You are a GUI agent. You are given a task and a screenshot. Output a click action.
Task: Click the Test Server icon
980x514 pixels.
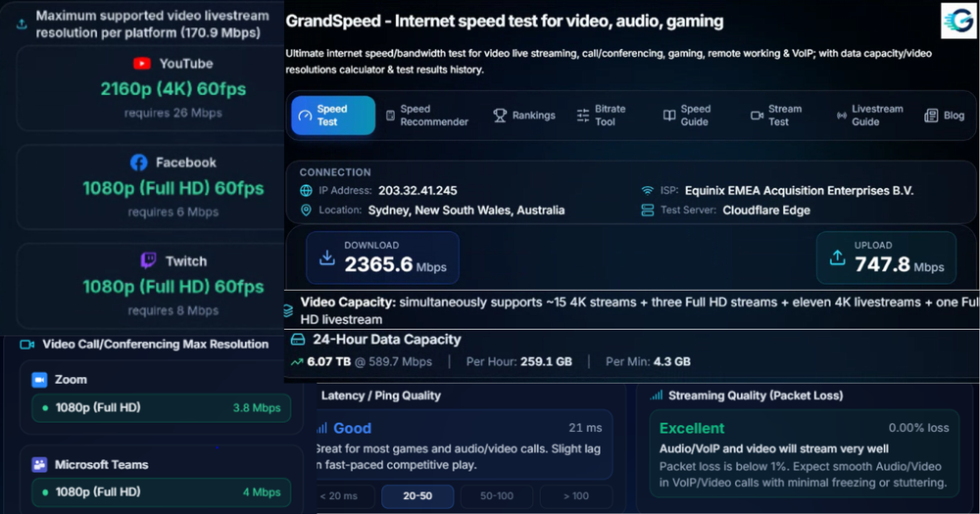(x=648, y=210)
